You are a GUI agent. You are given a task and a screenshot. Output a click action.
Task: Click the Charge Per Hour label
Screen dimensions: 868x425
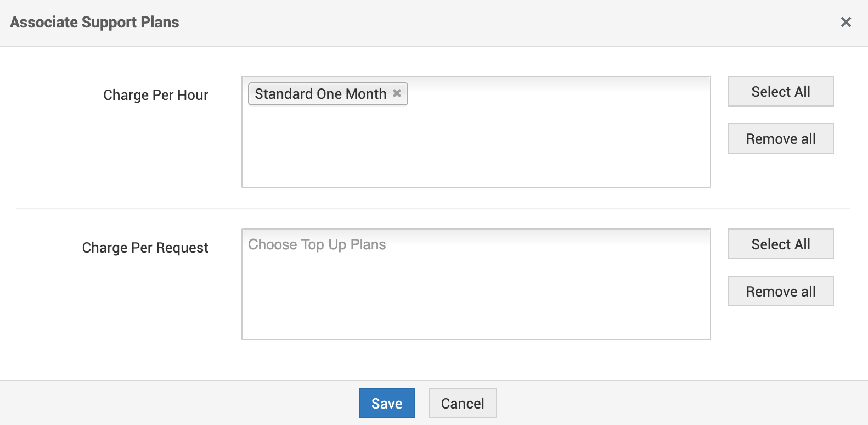click(156, 96)
